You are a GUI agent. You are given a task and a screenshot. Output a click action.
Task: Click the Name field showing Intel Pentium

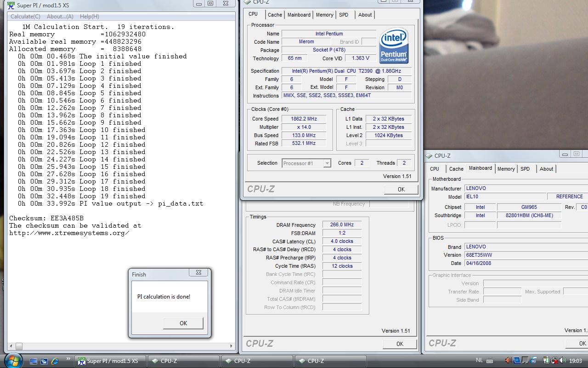(329, 34)
